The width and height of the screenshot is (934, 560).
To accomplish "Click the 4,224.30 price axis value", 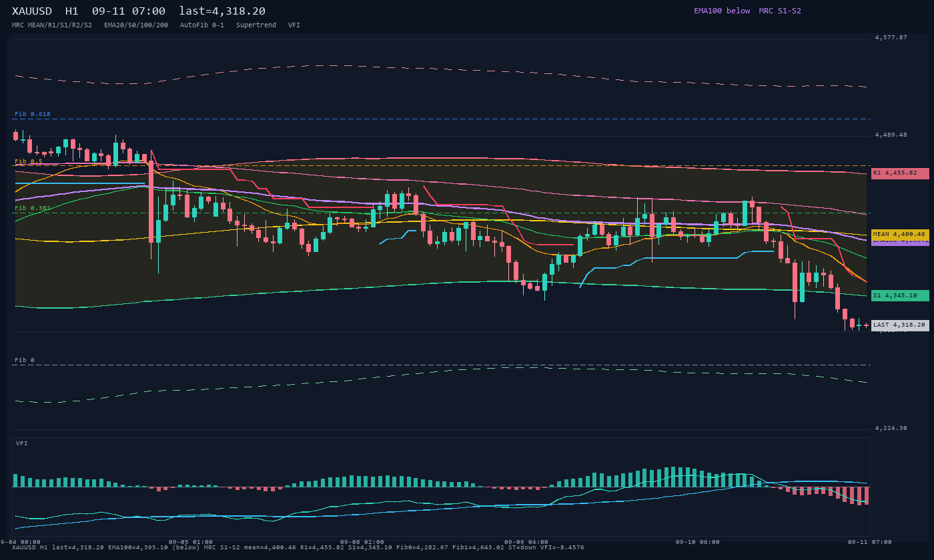I will pyautogui.click(x=891, y=428).
